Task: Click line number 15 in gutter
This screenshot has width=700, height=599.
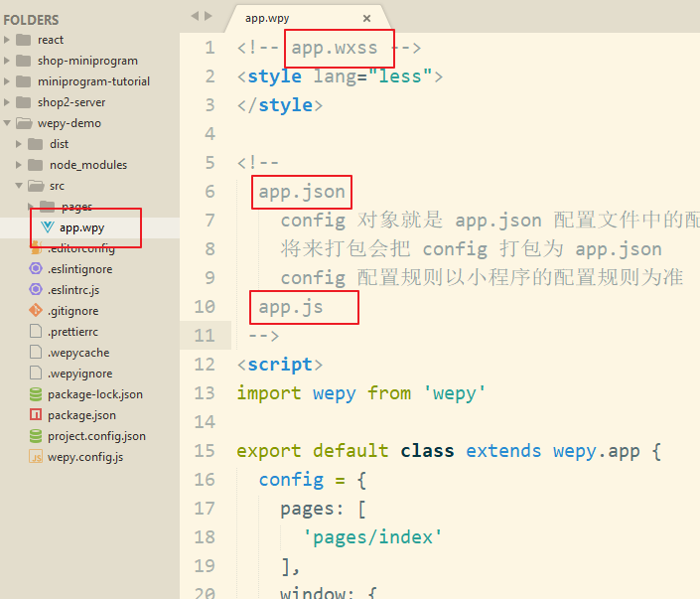Action: pos(205,450)
